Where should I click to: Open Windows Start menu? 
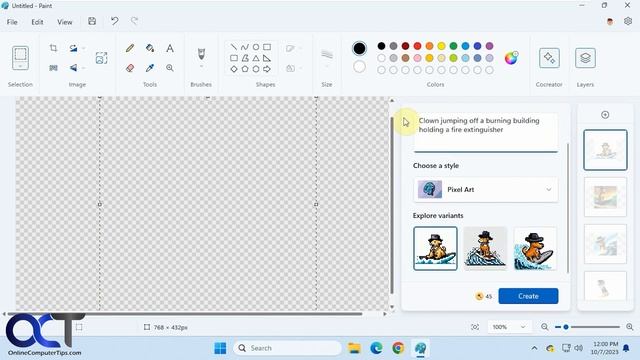pyautogui.click(x=220, y=348)
